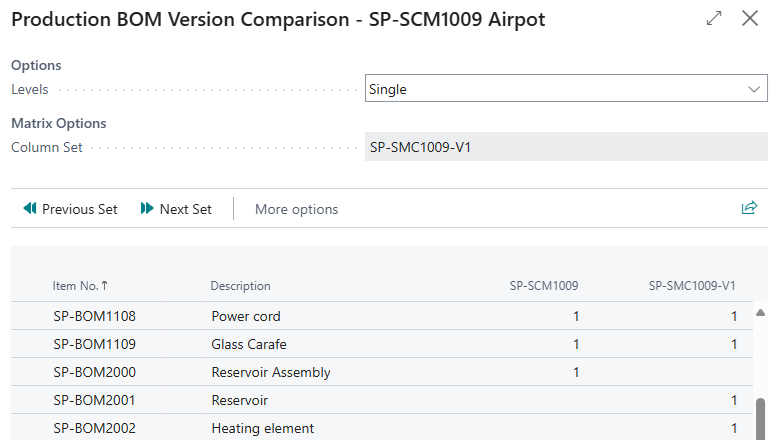Click the SP-SMC1009-V1 column header
This screenshot has width=780, height=440.
(x=692, y=286)
